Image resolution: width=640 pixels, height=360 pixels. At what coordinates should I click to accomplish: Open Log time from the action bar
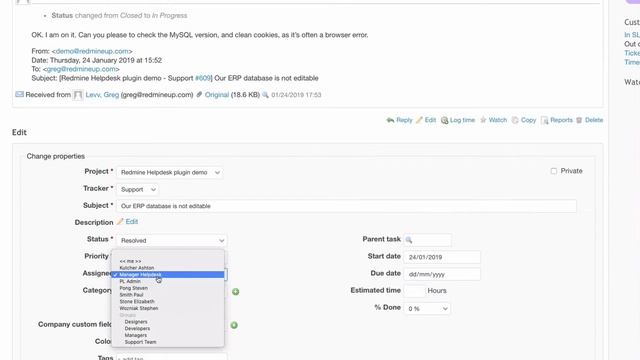click(458, 120)
